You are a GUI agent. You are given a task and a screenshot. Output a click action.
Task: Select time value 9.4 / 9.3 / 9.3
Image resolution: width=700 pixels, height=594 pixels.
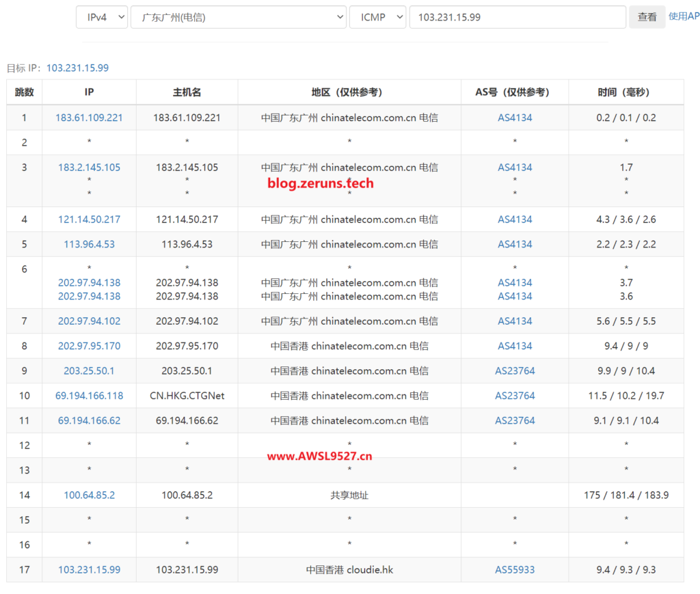[x=626, y=570]
